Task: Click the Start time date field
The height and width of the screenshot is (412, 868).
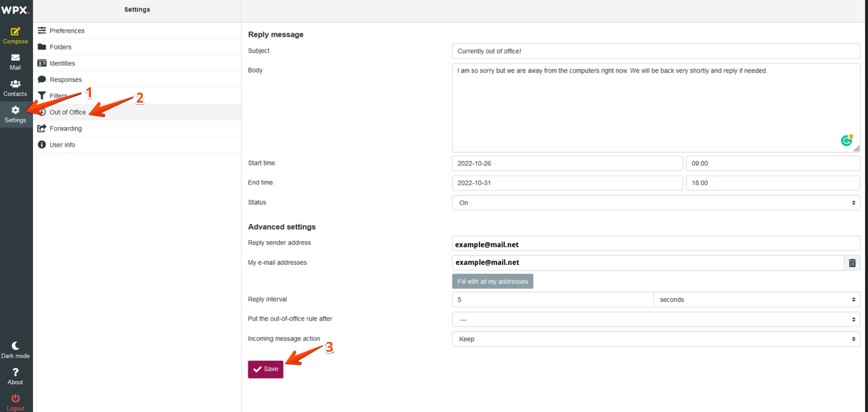Action: coord(567,163)
